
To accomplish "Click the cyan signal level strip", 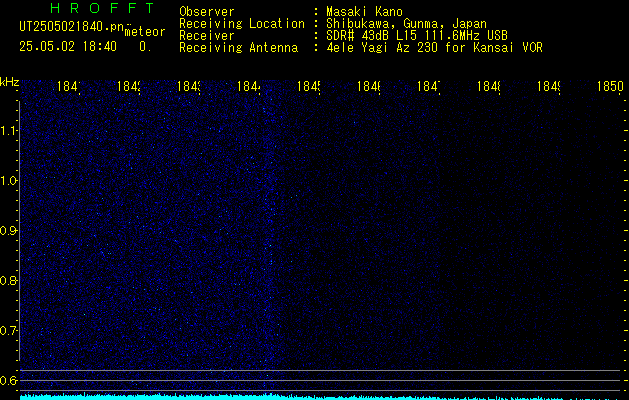I will 321,397.
